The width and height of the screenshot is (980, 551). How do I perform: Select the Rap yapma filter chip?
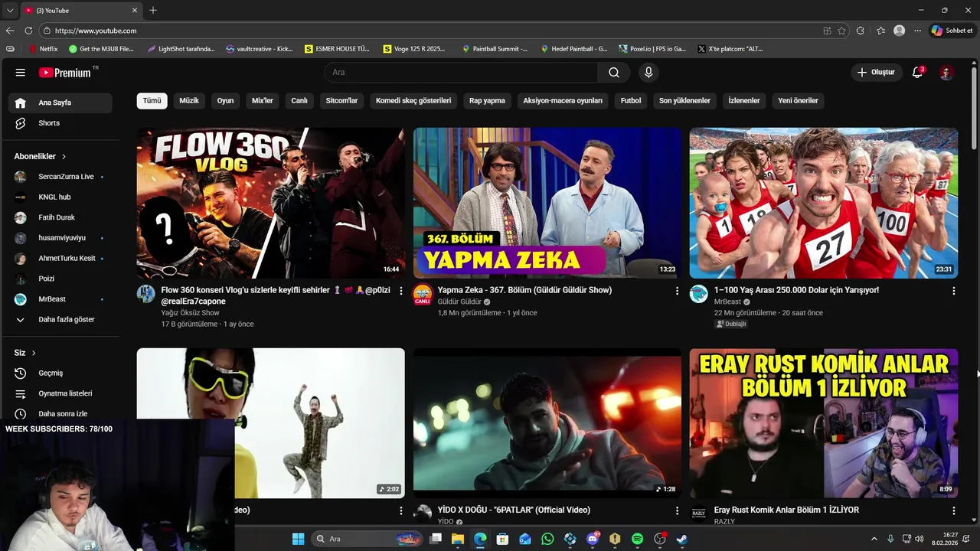click(x=487, y=101)
